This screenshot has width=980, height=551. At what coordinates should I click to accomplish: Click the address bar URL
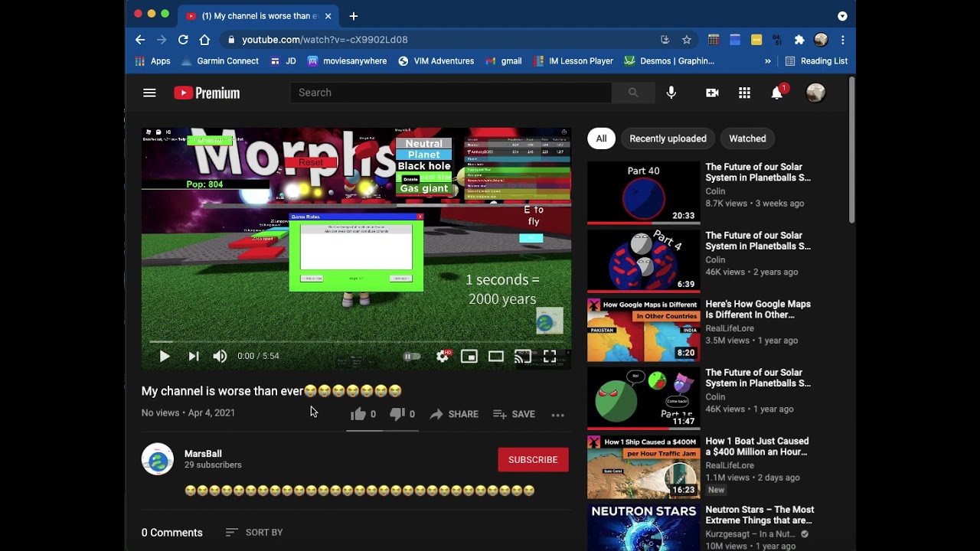tap(325, 40)
